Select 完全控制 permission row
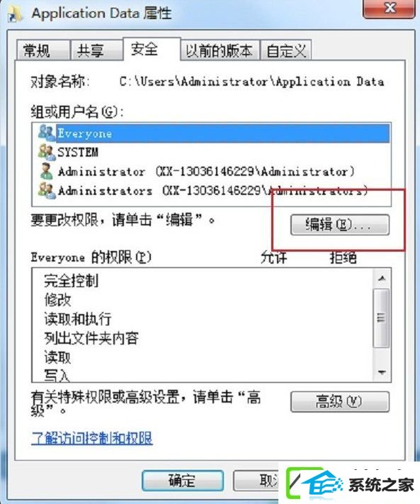The image size is (420, 504). click(x=203, y=281)
